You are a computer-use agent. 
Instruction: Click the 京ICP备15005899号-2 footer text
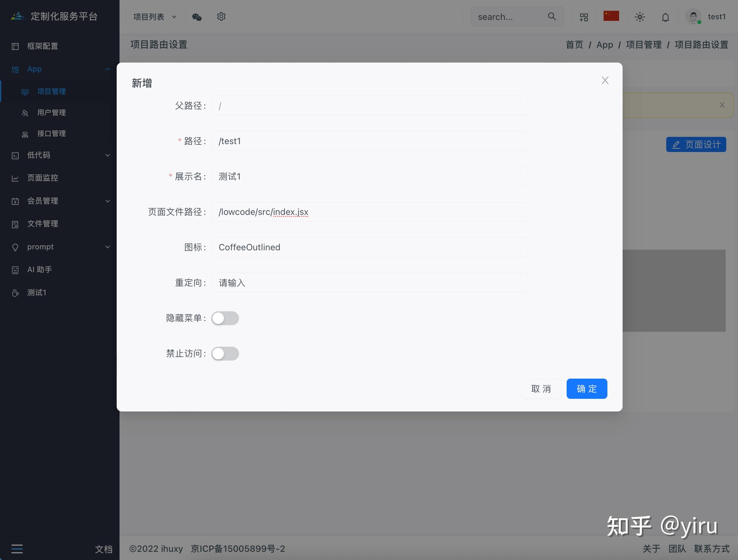[x=237, y=549]
